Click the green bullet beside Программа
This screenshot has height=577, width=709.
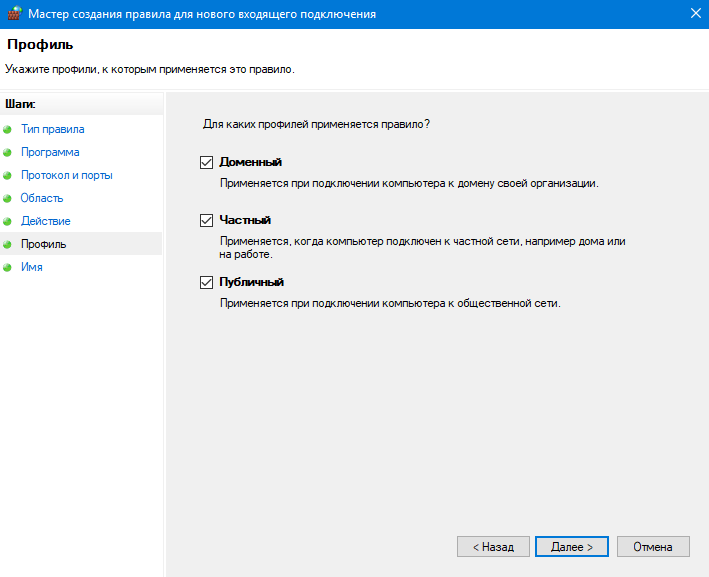[x=8, y=153]
